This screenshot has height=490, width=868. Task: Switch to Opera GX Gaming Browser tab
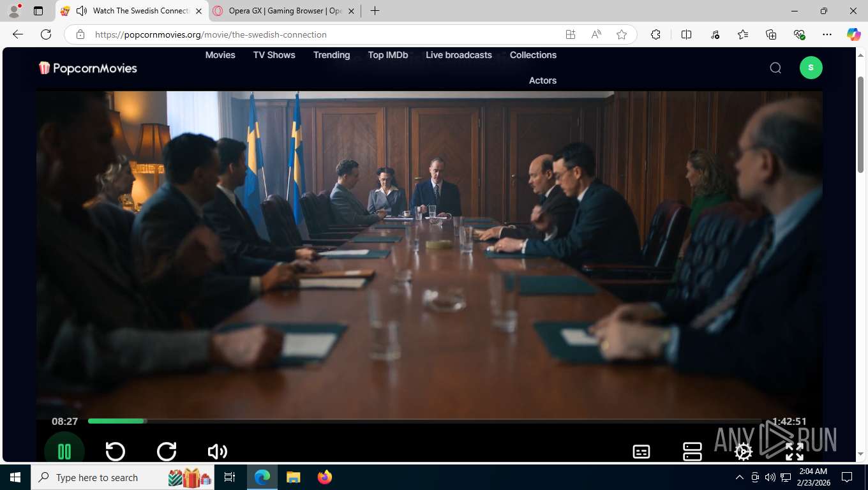[285, 11]
